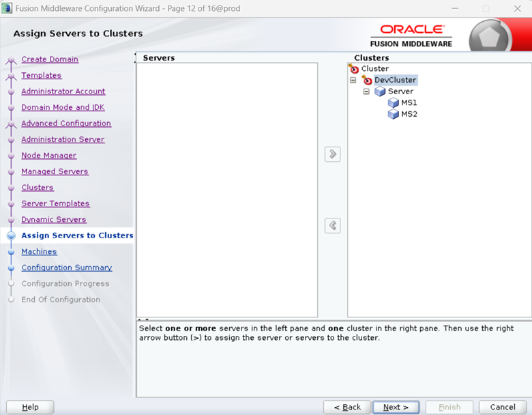Click the Server folder icon in tree
Viewport: 532px width, 415px height.
pos(380,91)
